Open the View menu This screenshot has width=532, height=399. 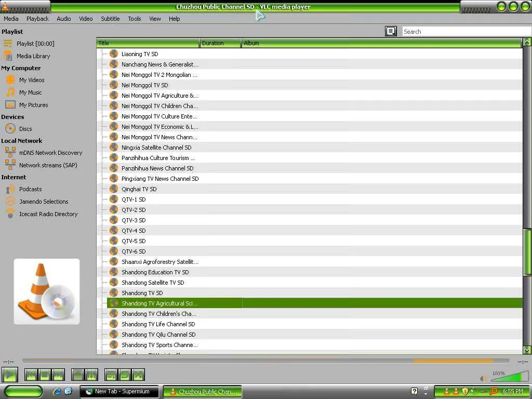click(x=155, y=19)
